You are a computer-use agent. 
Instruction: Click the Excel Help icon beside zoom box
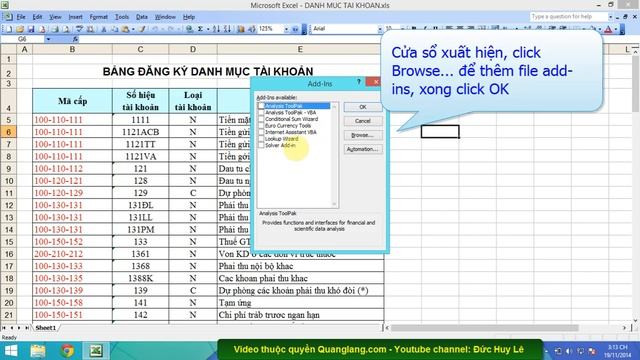tap(296, 29)
